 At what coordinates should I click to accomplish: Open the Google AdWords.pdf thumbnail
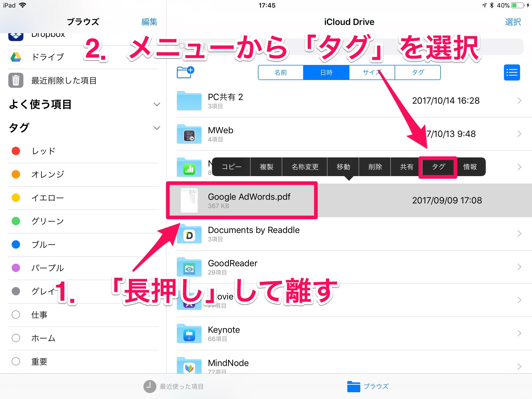(x=189, y=200)
